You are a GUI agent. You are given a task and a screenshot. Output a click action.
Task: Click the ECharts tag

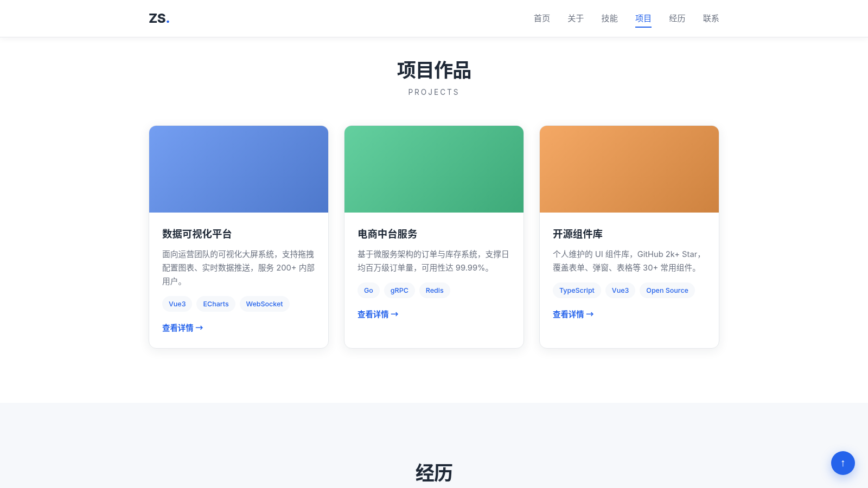[216, 304]
